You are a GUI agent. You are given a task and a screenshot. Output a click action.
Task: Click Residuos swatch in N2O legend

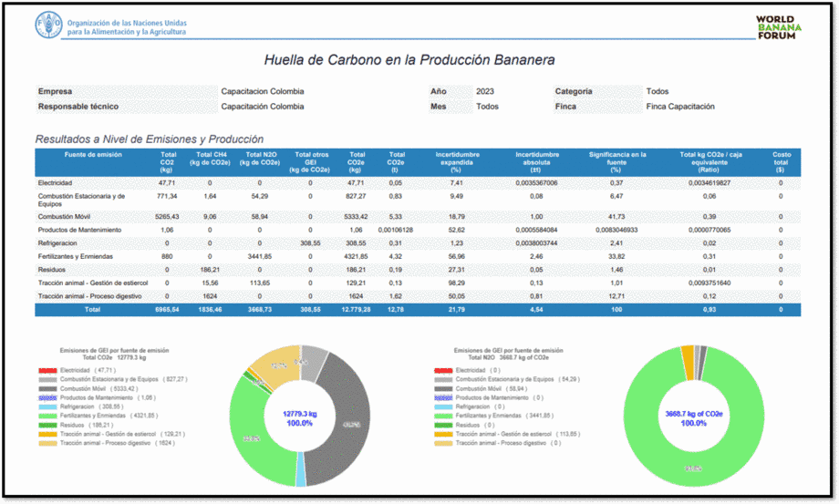click(x=442, y=425)
